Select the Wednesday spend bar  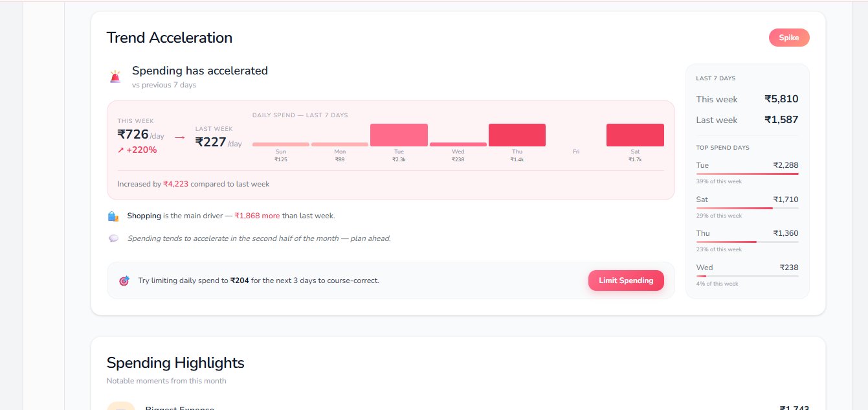[458, 144]
